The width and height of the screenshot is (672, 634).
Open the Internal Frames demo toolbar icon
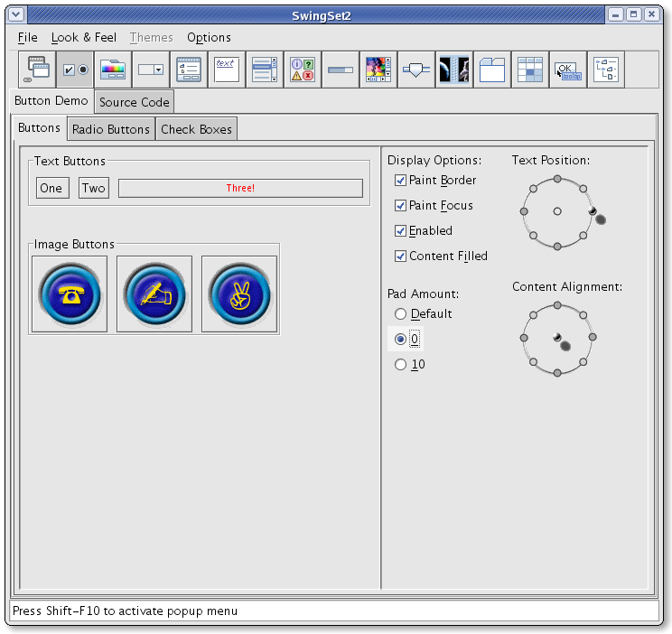point(37,70)
